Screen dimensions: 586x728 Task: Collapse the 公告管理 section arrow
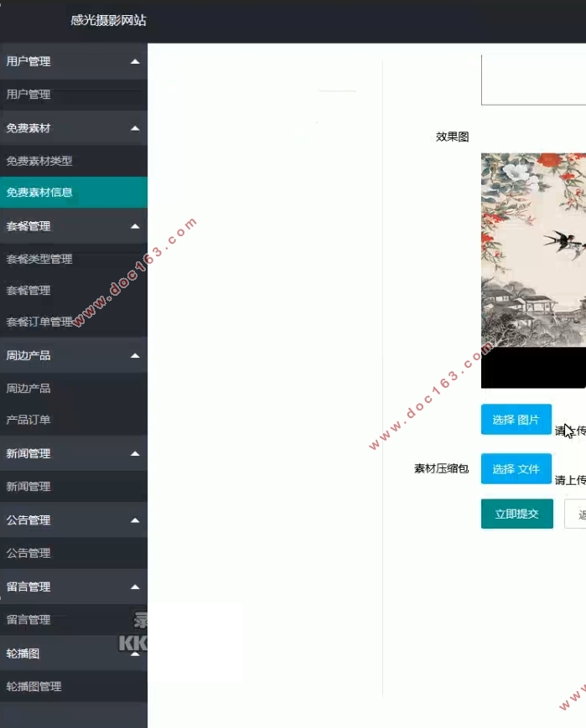point(135,520)
